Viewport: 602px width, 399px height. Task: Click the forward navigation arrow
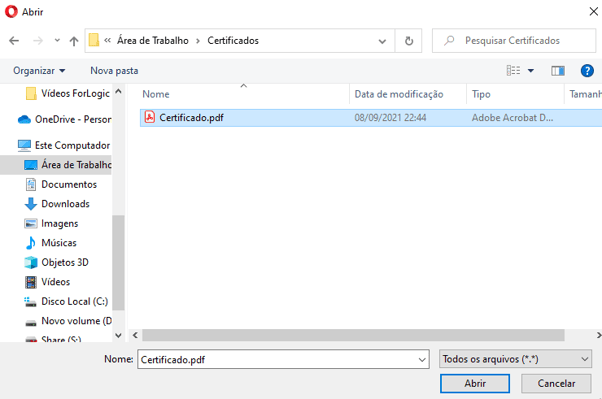[38, 40]
